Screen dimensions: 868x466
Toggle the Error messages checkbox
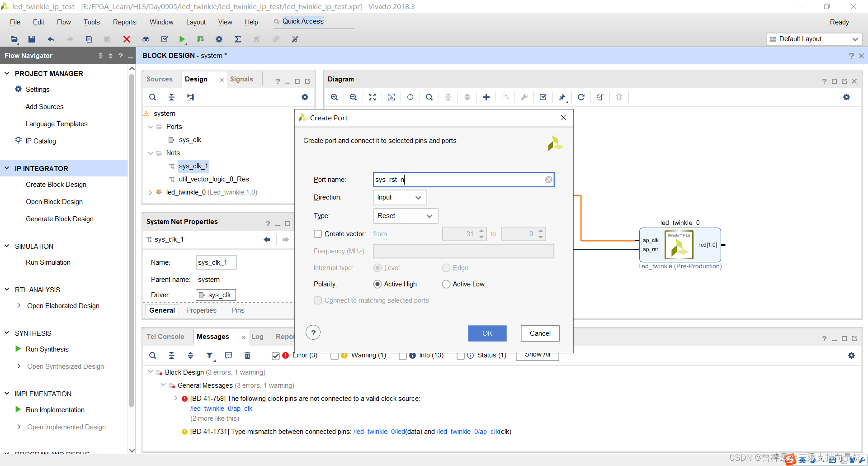[276, 356]
